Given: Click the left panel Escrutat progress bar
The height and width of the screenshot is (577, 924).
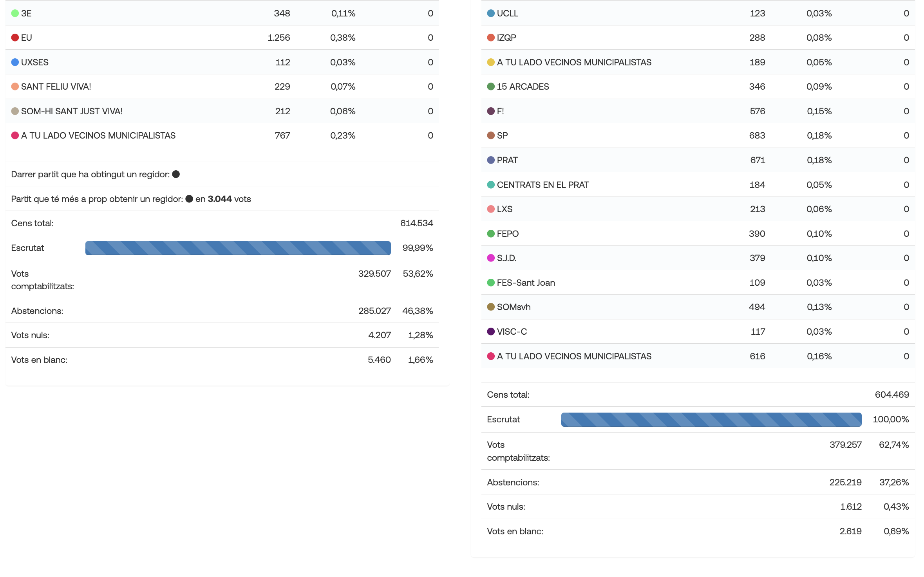Looking at the screenshot, I should 238,248.
